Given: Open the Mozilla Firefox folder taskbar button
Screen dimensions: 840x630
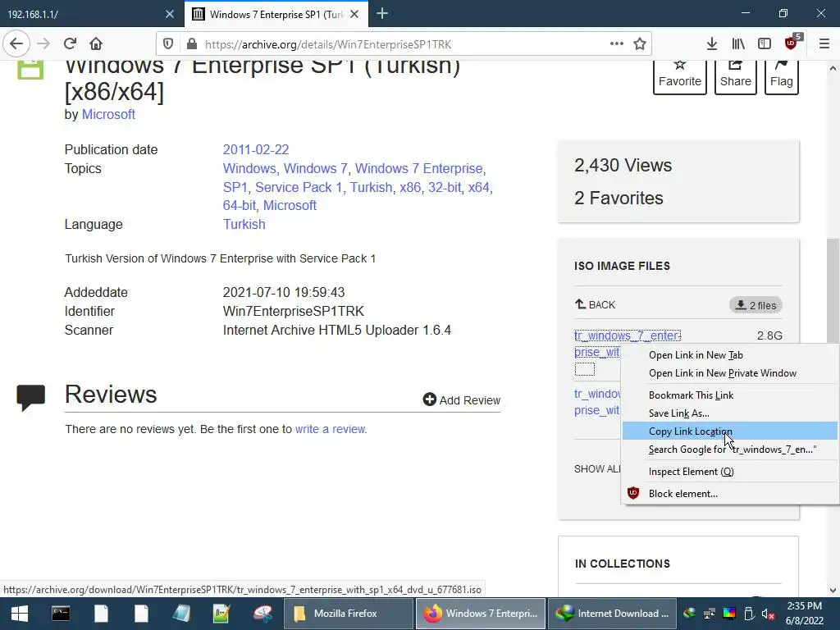Looking at the screenshot, I should point(348,614).
